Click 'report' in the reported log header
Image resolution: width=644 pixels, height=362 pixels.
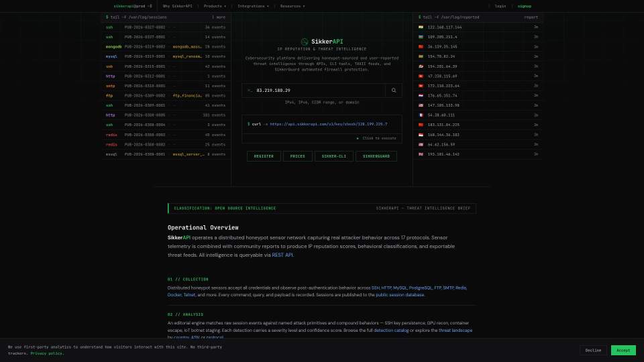click(x=531, y=17)
